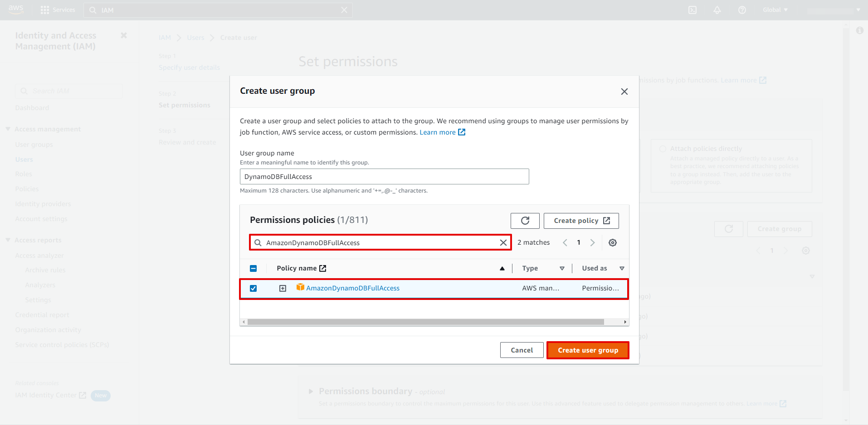Click the Create policy button
The height and width of the screenshot is (425, 868).
(581, 221)
